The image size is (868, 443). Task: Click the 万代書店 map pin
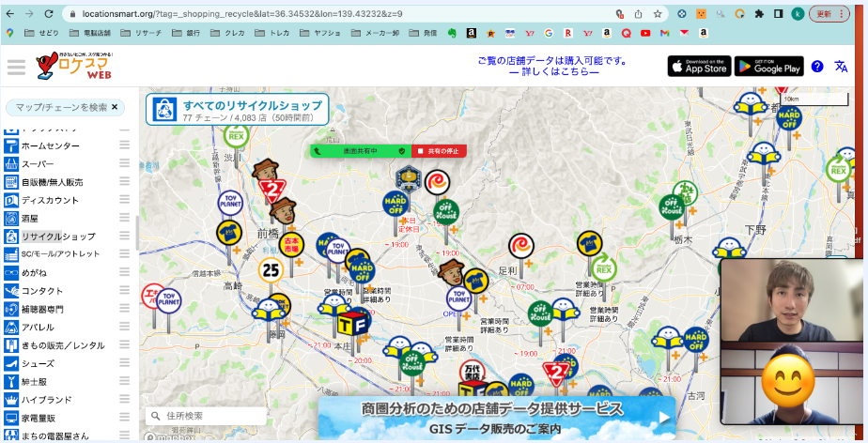click(473, 371)
